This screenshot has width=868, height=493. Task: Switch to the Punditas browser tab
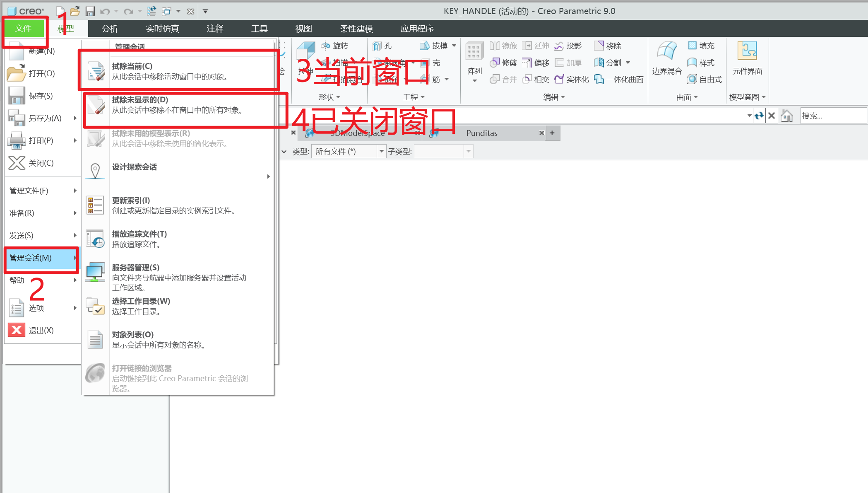[482, 133]
